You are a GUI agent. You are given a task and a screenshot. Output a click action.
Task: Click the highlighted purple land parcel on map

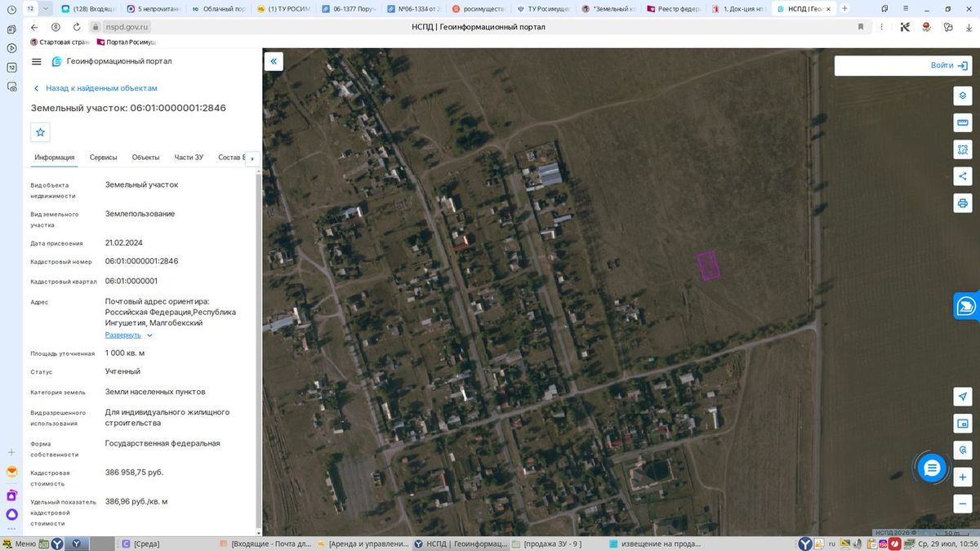tap(708, 265)
